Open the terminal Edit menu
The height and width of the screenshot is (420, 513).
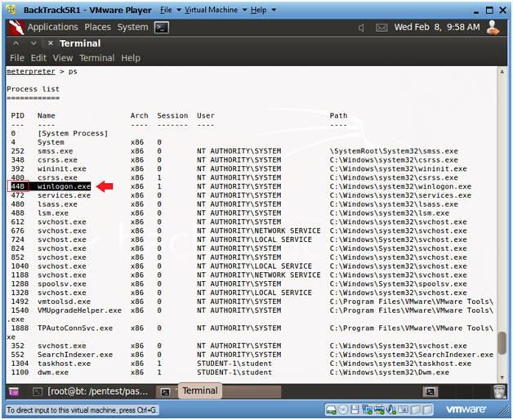coord(38,58)
